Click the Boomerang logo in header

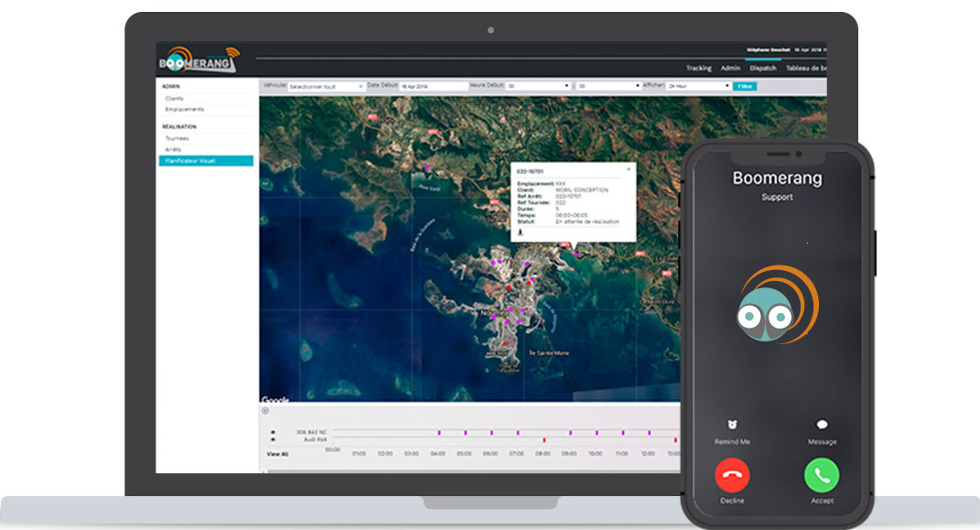pyautogui.click(x=199, y=59)
